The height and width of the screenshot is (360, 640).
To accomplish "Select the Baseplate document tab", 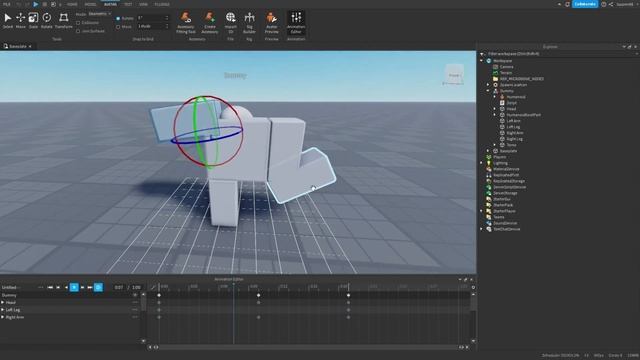I will [x=17, y=47].
